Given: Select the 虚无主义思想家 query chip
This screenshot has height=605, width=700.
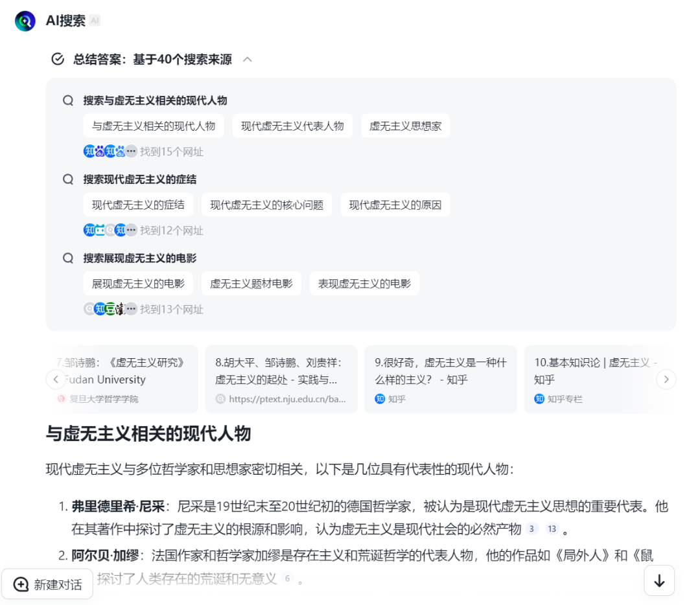Looking at the screenshot, I should [x=405, y=126].
